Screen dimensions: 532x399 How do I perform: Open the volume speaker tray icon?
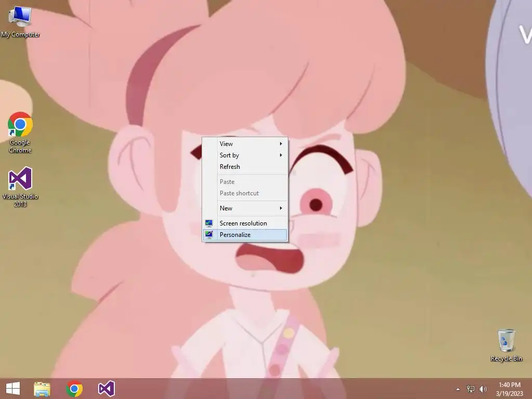tap(483, 389)
